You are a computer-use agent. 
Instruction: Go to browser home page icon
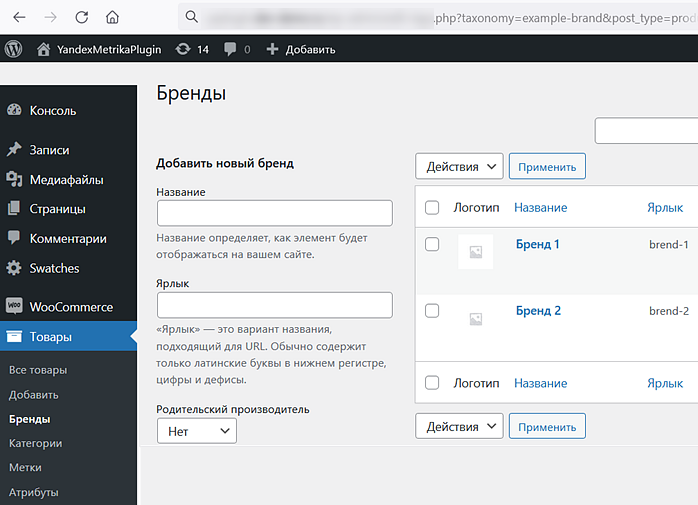point(112,17)
